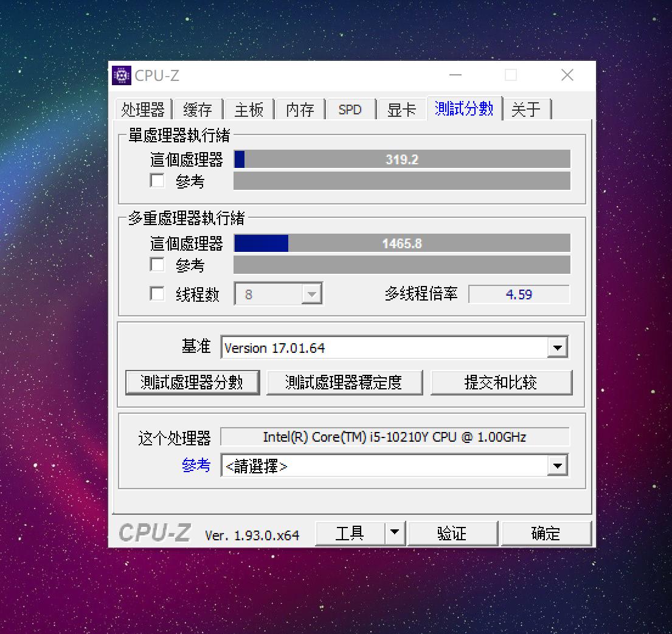Switch to the 处理器 tab
Image resolution: width=672 pixels, height=634 pixels.
coord(143,110)
